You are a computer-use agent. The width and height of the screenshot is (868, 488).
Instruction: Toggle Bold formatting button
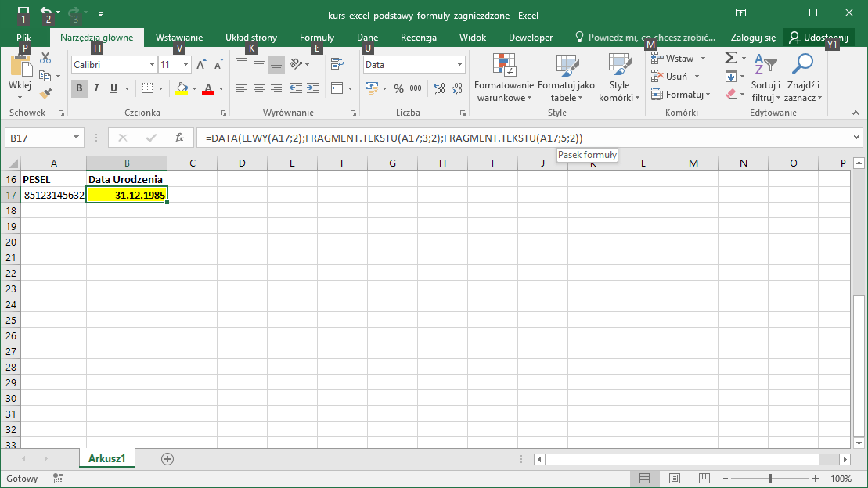click(79, 88)
